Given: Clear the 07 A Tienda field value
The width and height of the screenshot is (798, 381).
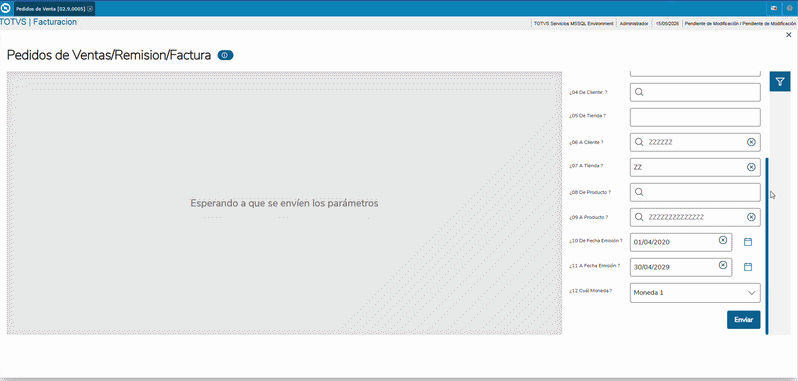Looking at the screenshot, I should pos(751,167).
